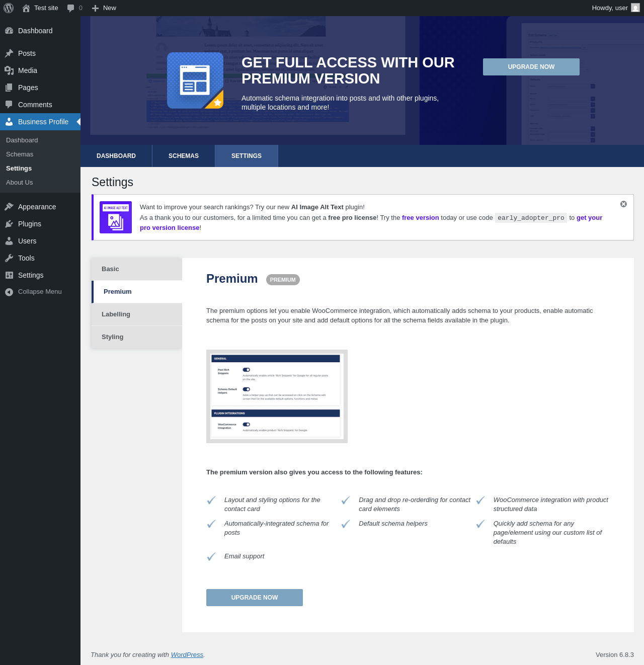Click the Appearance brush icon
This screenshot has width=644, height=665.
[9, 207]
